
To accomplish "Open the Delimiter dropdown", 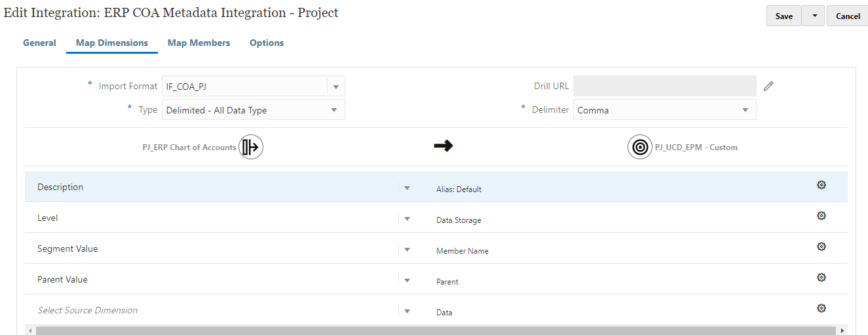I will (745, 110).
